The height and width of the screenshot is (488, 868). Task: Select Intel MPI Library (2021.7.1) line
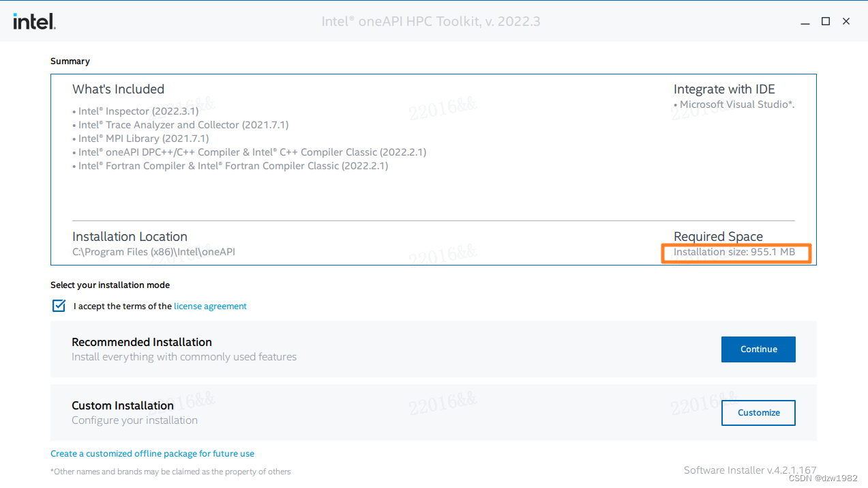140,139
